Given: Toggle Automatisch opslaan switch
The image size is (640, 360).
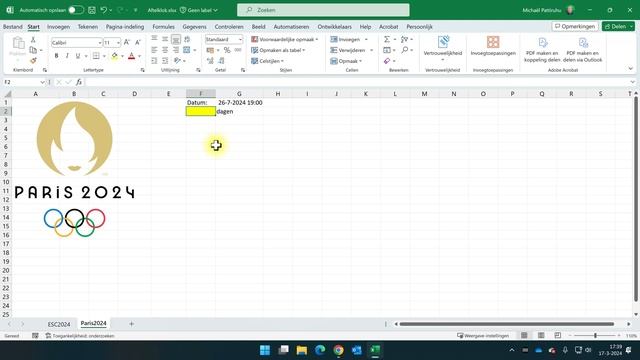Looking at the screenshot, I should [76, 10].
